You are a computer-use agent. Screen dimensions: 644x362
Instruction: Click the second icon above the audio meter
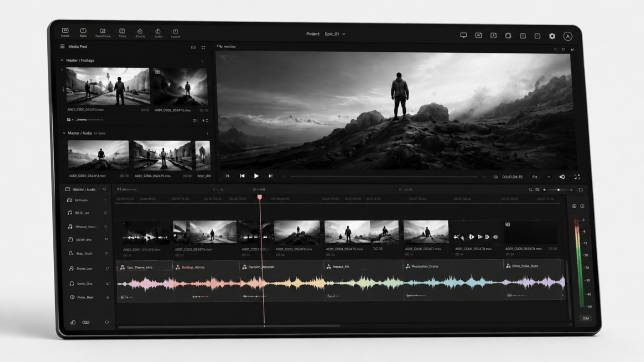click(x=582, y=206)
